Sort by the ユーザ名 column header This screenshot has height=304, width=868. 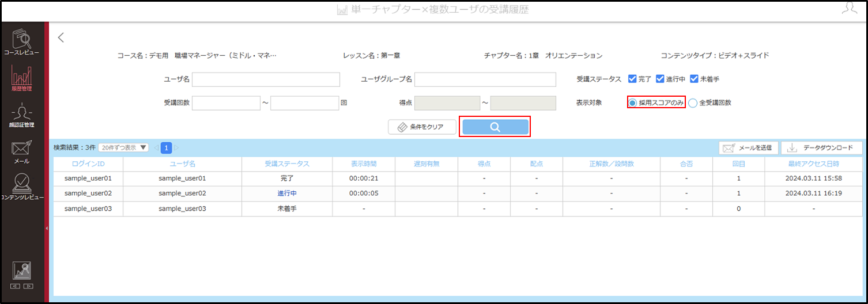[x=182, y=164]
